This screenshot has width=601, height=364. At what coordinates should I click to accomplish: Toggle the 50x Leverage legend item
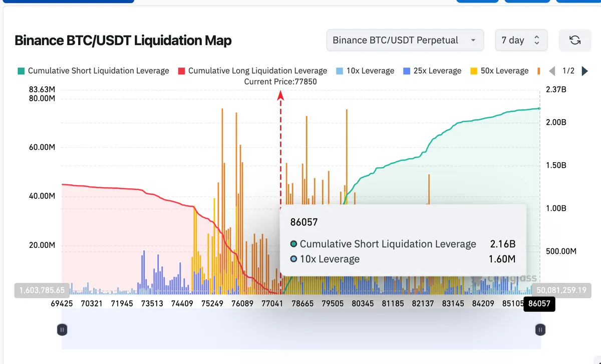pos(499,71)
